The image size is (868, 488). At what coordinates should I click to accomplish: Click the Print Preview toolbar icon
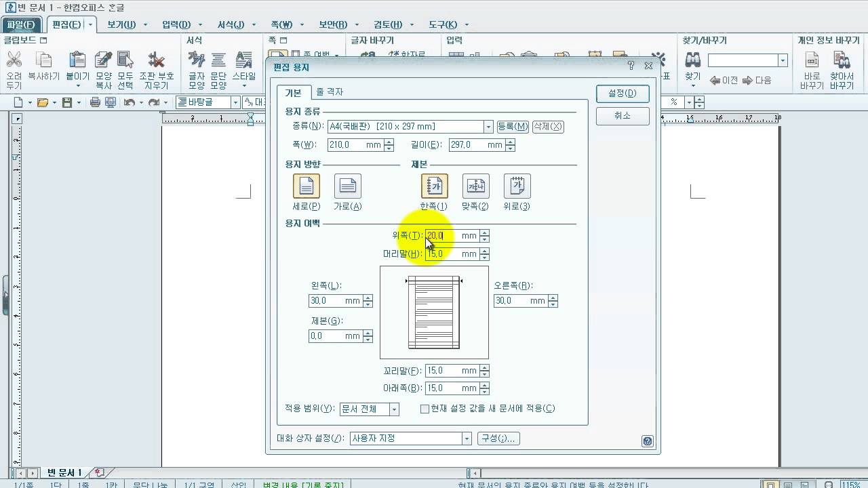(109, 102)
